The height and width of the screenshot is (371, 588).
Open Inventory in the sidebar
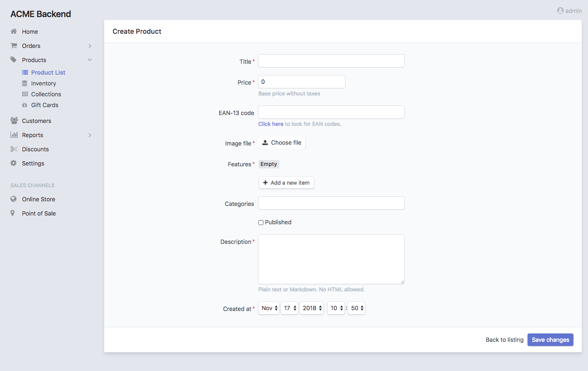pyautogui.click(x=43, y=83)
